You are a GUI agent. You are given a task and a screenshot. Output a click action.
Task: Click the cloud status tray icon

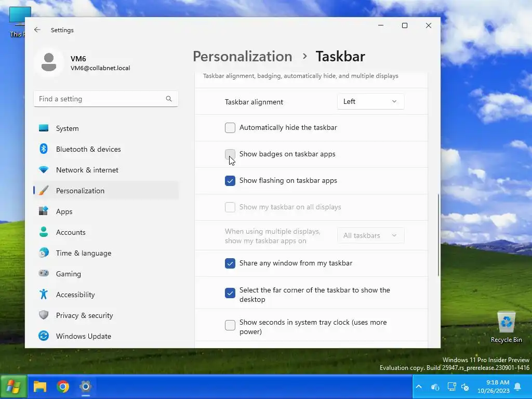click(435, 387)
